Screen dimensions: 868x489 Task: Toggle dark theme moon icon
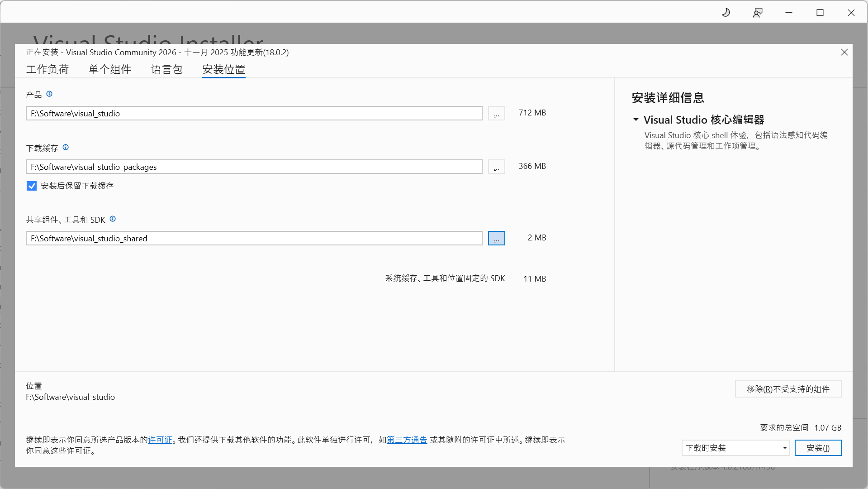pyautogui.click(x=726, y=13)
